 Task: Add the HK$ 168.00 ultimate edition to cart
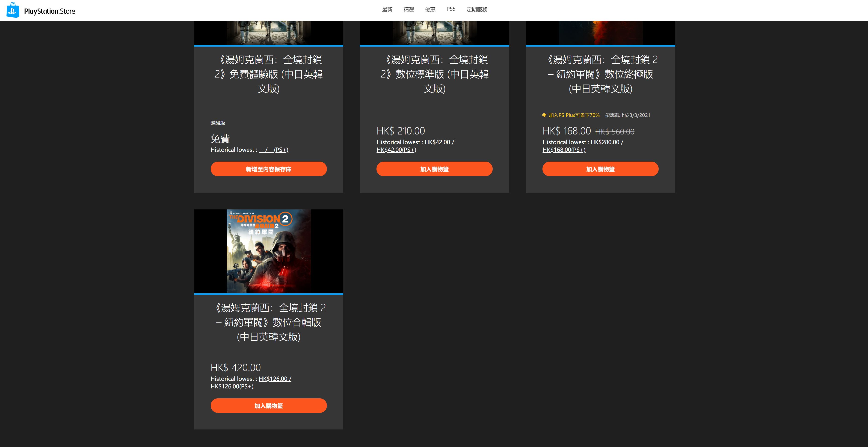coord(600,169)
